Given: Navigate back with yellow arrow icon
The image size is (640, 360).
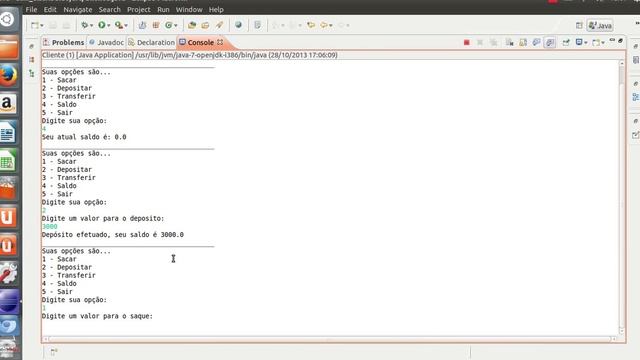Looking at the screenshot, I should 324,25.
